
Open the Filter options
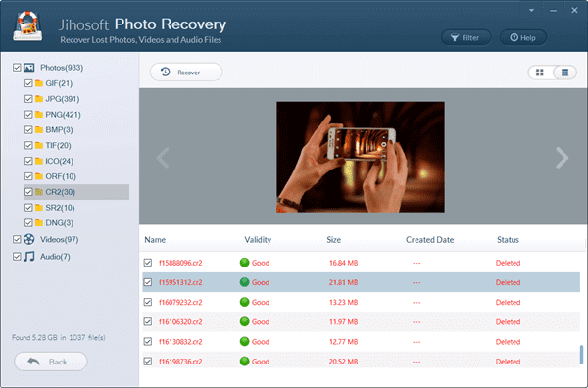[x=466, y=37]
